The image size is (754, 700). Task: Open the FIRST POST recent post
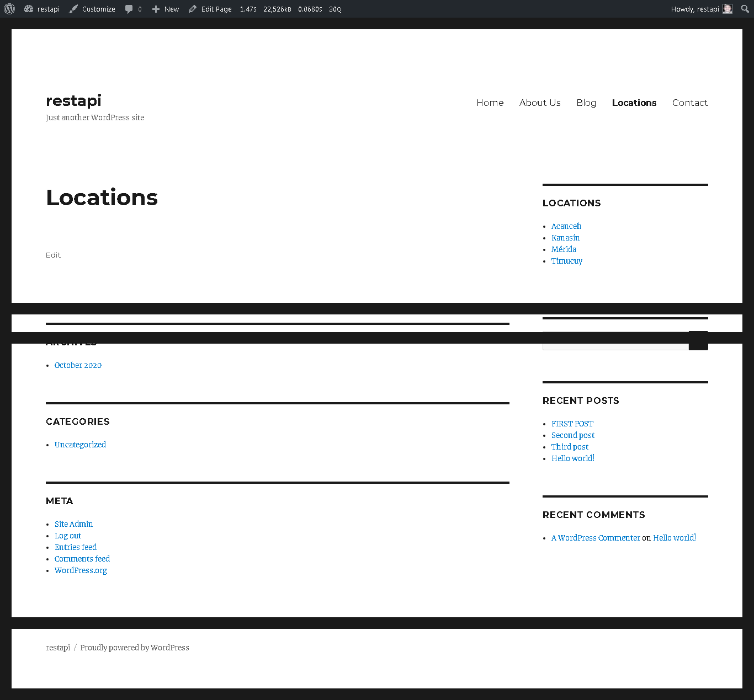pyautogui.click(x=572, y=424)
